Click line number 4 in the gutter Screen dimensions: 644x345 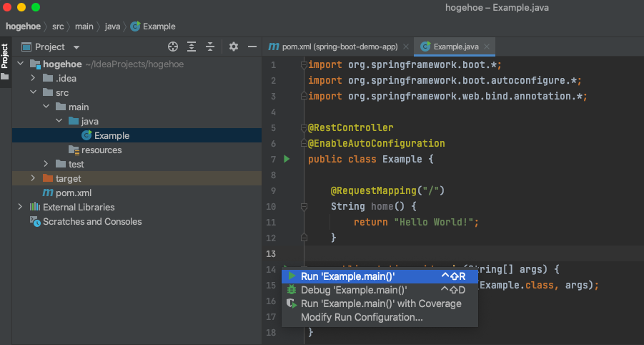(274, 112)
